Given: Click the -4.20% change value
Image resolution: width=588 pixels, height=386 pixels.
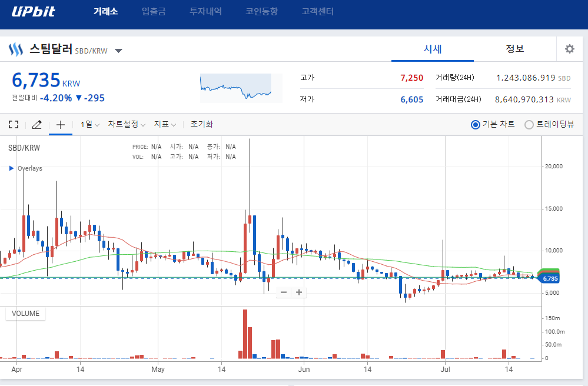Looking at the screenshot, I should coord(56,98).
